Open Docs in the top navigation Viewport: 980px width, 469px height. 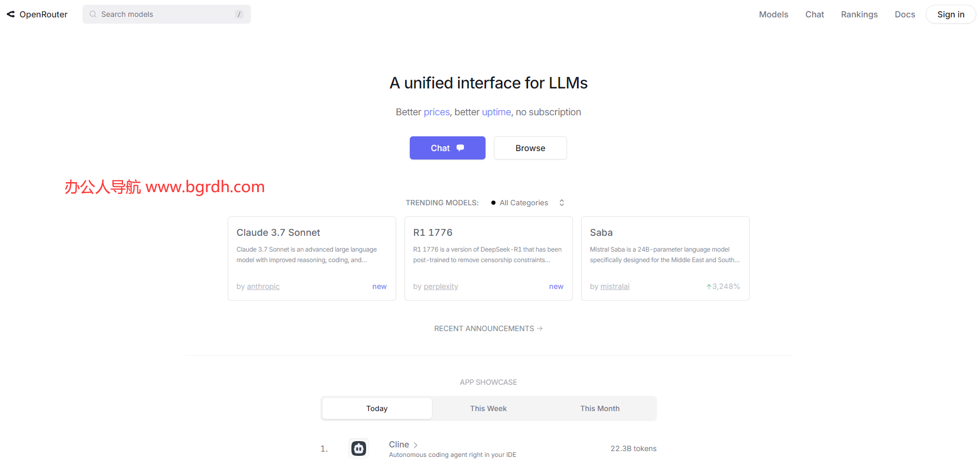pyautogui.click(x=905, y=14)
